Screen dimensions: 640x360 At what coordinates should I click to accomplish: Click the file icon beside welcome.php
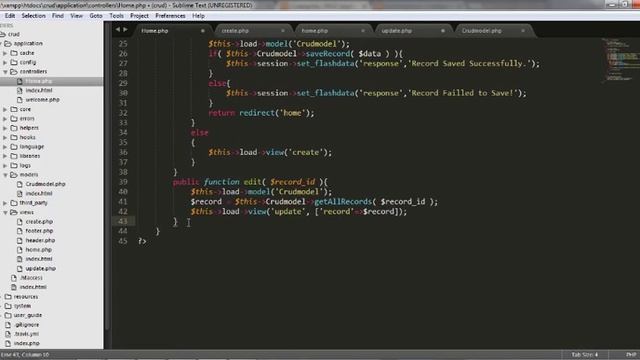coord(20,100)
